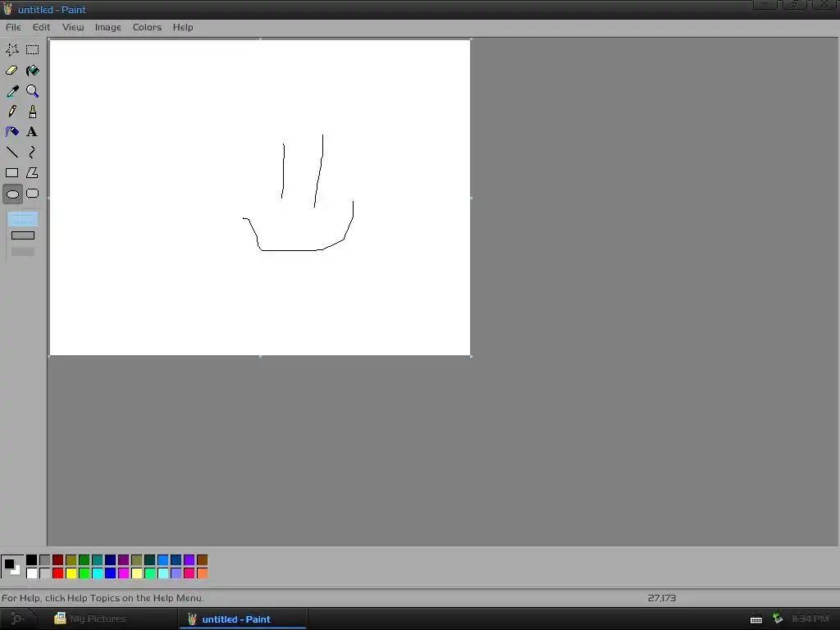Activate the Pick Color eyedropper tool
This screenshot has width=840, height=630.
pos(11,91)
